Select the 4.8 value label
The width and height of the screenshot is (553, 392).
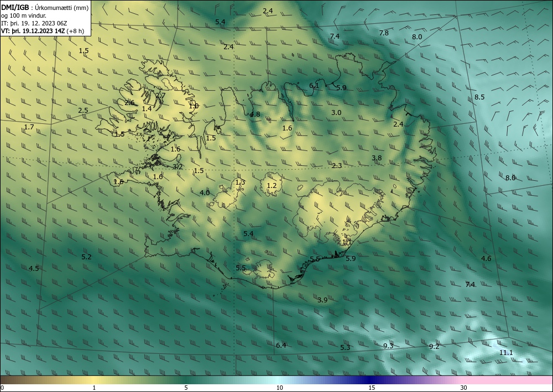coord(254,114)
